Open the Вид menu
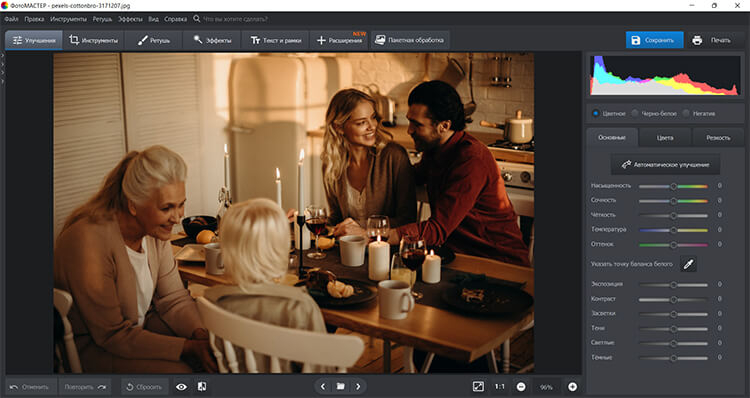Screen dimensions: 750x398 [x=153, y=19]
